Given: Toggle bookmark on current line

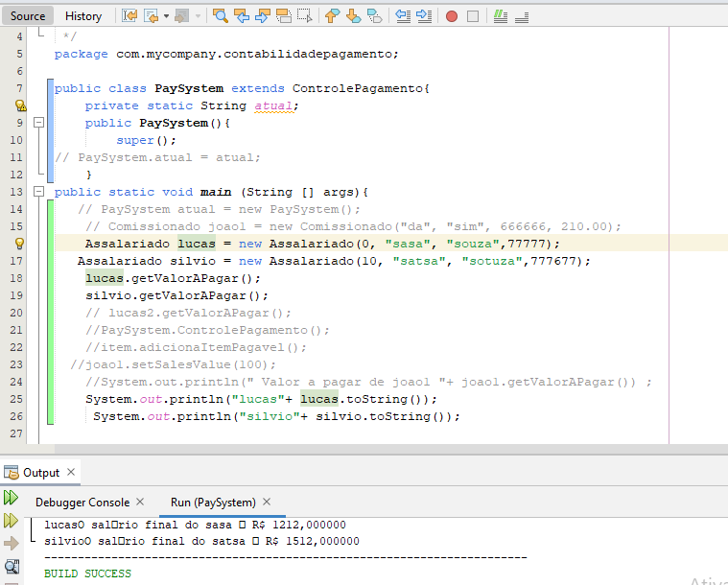Looking at the screenshot, I should (375, 16).
